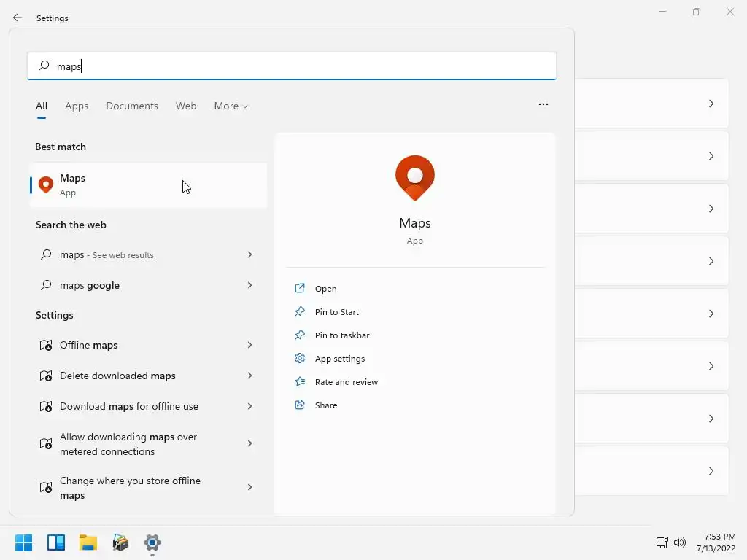Click the Pin to Start pin icon
747x560 pixels.
tap(300, 311)
